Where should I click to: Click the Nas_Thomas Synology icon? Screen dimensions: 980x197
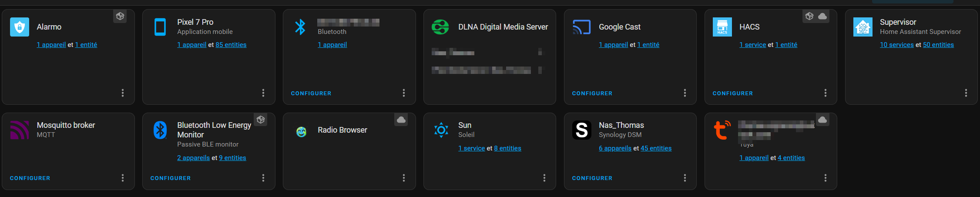[582, 130]
